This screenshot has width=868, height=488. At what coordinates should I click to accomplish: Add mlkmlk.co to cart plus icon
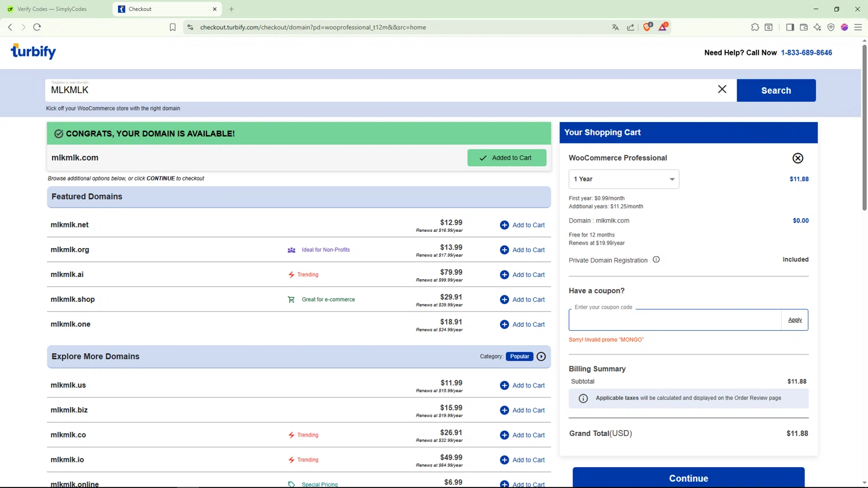[504, 435]
